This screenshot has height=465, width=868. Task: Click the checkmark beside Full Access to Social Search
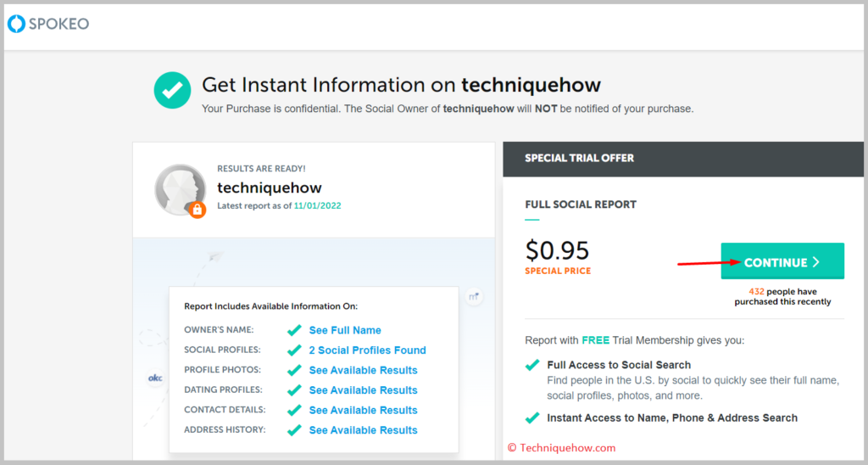click(532, 365)
